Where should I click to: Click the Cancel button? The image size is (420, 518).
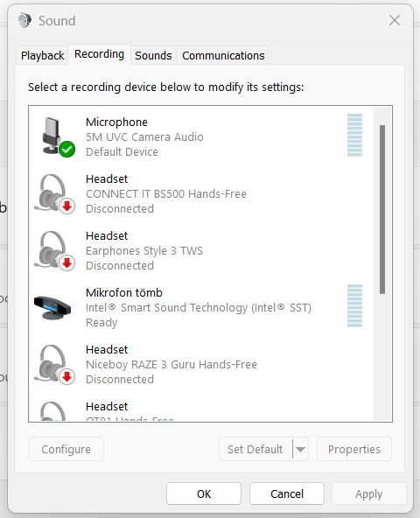[287, 493]
